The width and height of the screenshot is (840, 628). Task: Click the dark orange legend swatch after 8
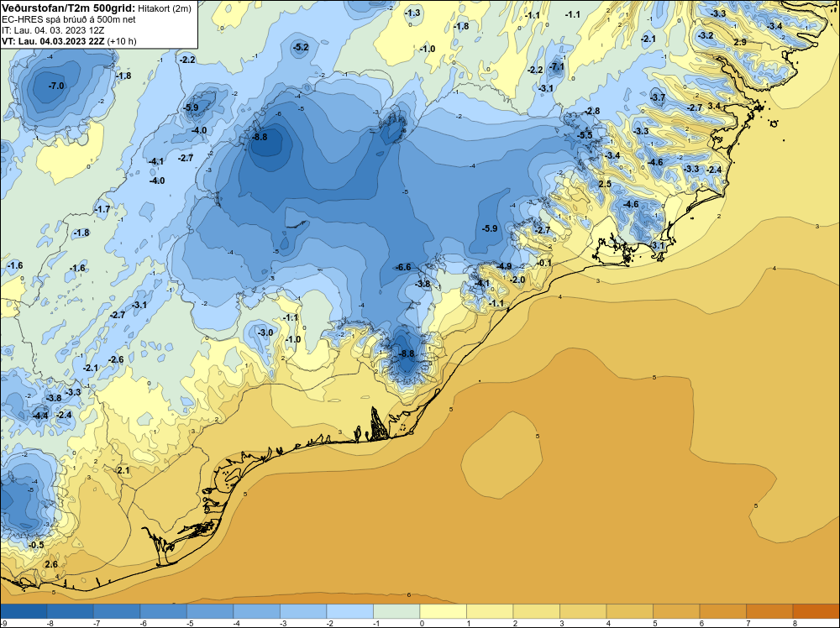click(816, 611)
